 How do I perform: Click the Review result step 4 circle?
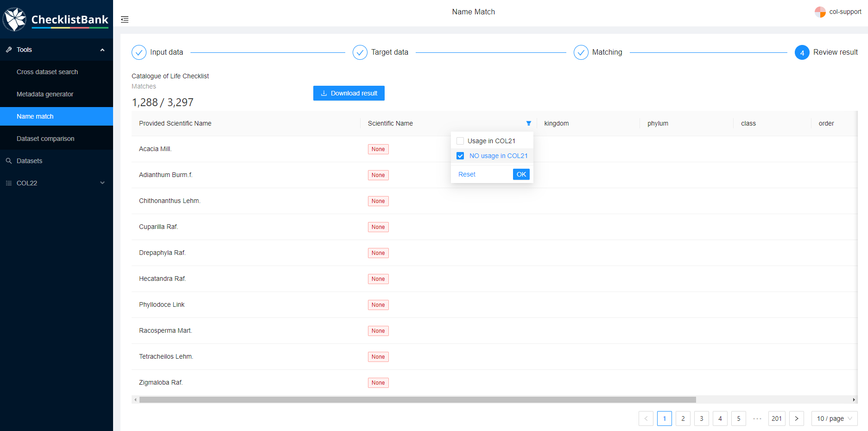pos(802,52)
